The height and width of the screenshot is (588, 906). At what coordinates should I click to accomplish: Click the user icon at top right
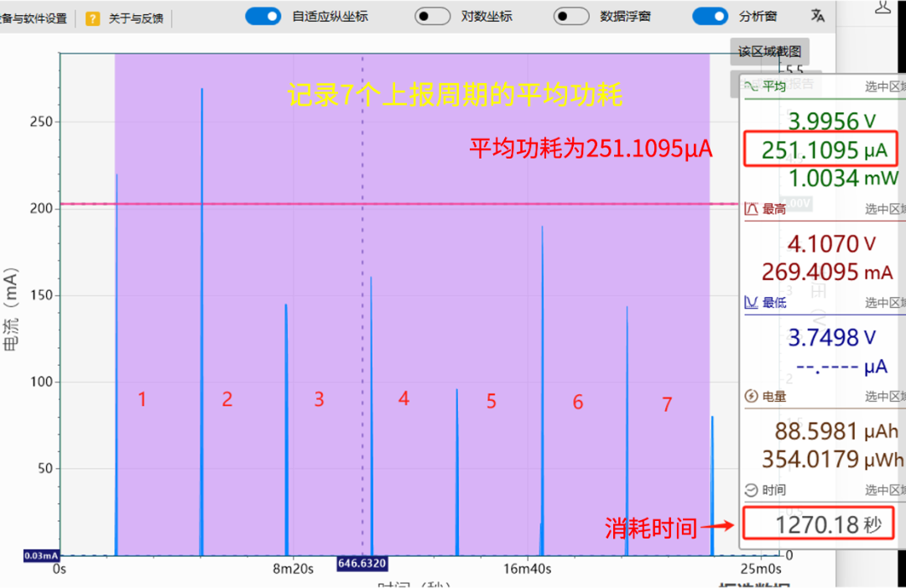(883, 7)
